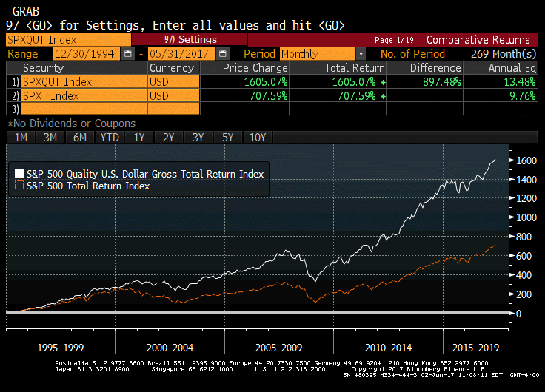This screenshot has height=392, width=545.
Task: Click asterisk beside SPXQUT Total Return value
Action: pyautogui.click(x=382, y=81)
